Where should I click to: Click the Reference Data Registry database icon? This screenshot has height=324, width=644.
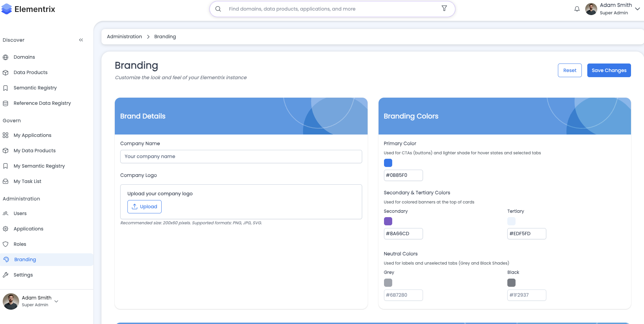click(x=5, y=103)
